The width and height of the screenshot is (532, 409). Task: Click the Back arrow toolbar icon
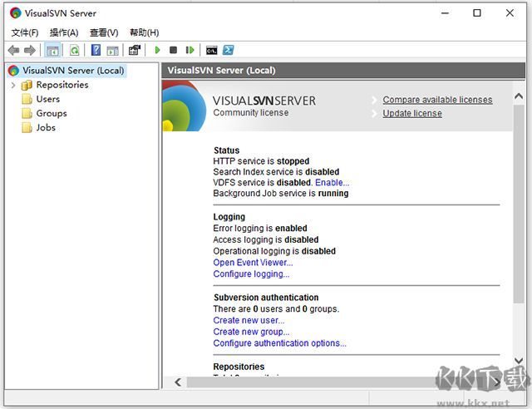13,51
